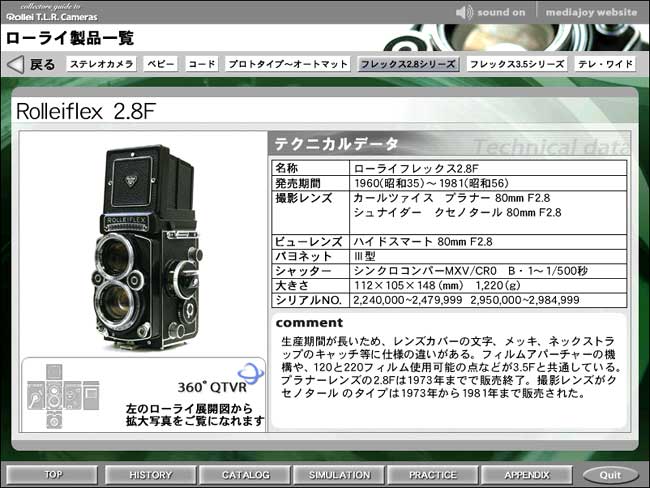The height and width of the screenshot is (488, 650).
Task: Open the PRACTICE section
Action: (x=433, y=475)
